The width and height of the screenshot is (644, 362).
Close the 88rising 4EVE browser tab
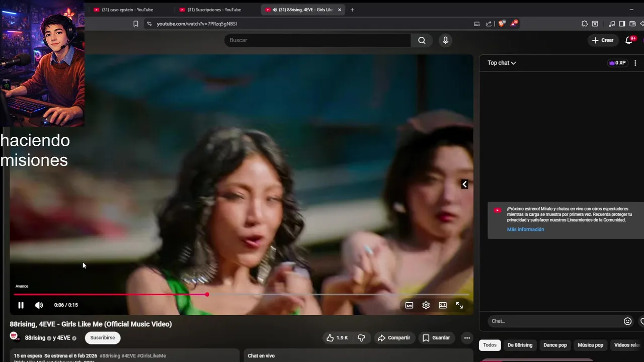coord(339,10)
